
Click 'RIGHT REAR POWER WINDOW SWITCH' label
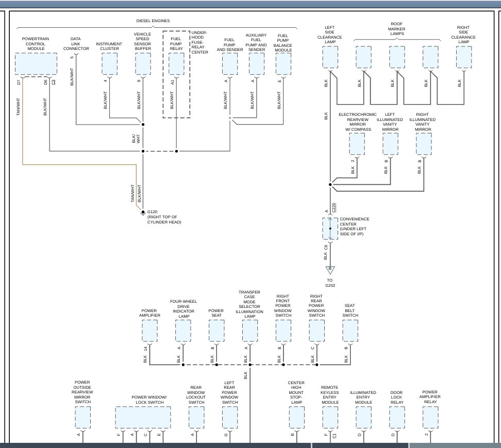click(x=316, y=306)
